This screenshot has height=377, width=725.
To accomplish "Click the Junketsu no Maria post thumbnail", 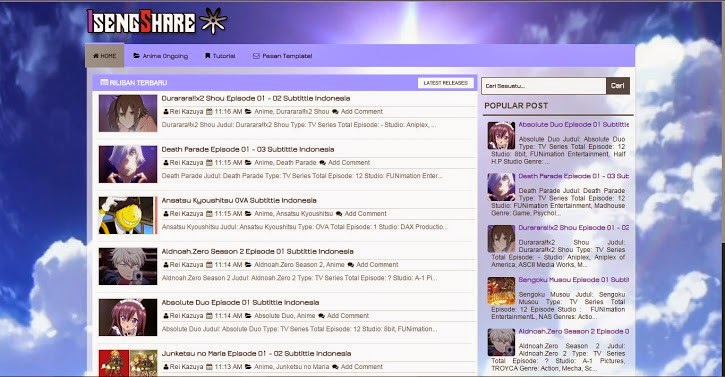I will point(128,363).
